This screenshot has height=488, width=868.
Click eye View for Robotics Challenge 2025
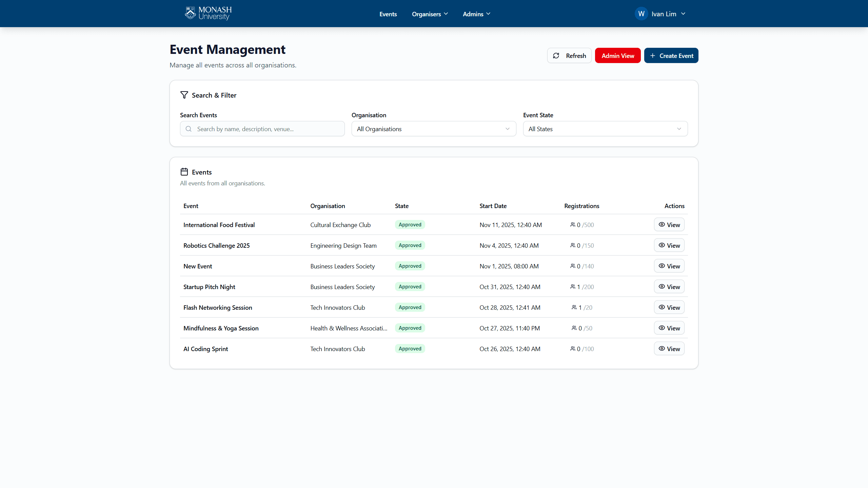tap(669, 245)
